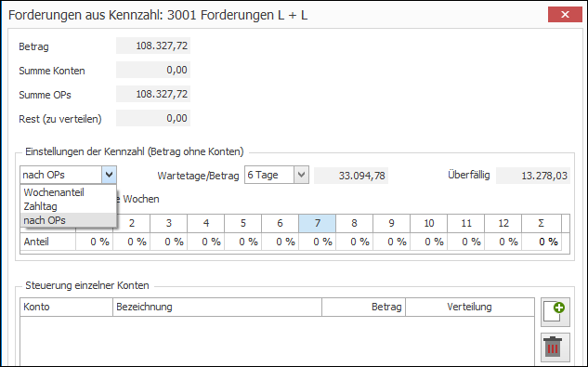Select the Summe OPs field
The width and height of the screenshot is (588, 367).
point(153,94)
